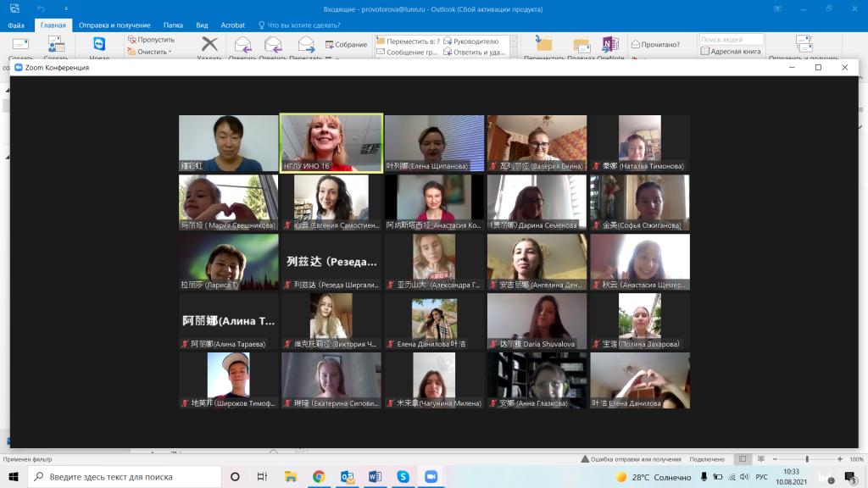Click the Адресная книга button
The width and height of the screenshot is (868, 488).
[x=731, y=52]
